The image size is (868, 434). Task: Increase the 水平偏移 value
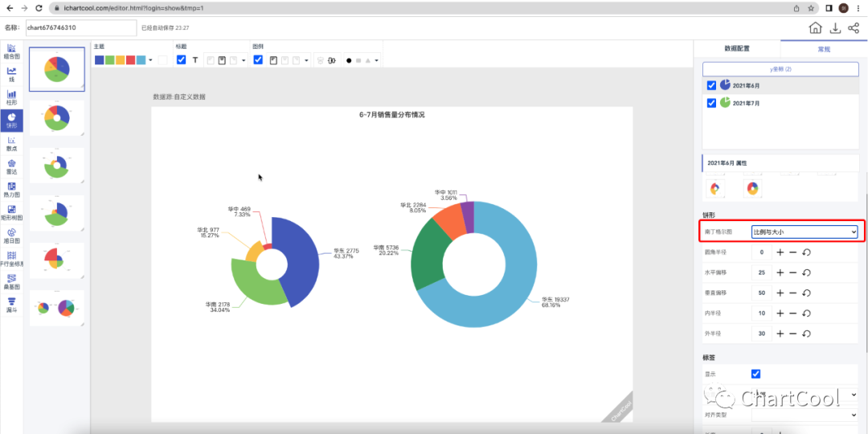(x=780, y=272)
